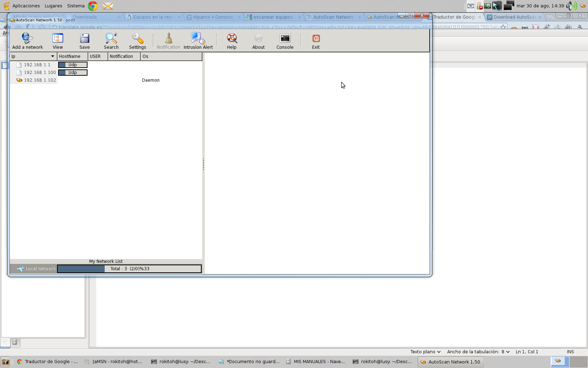This screenshot has width=588, height=368.
Task: Open the Lugares menu
Action: 53,6
